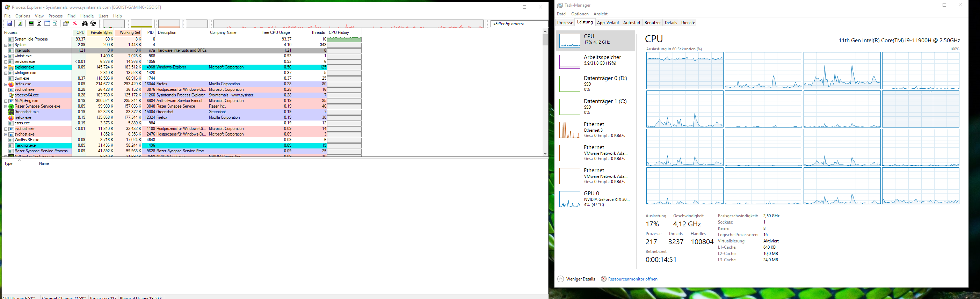The width and height of the screenshot is (980, 299).
Task: Select the Interrupts process row
Action: tap(182, 51)
